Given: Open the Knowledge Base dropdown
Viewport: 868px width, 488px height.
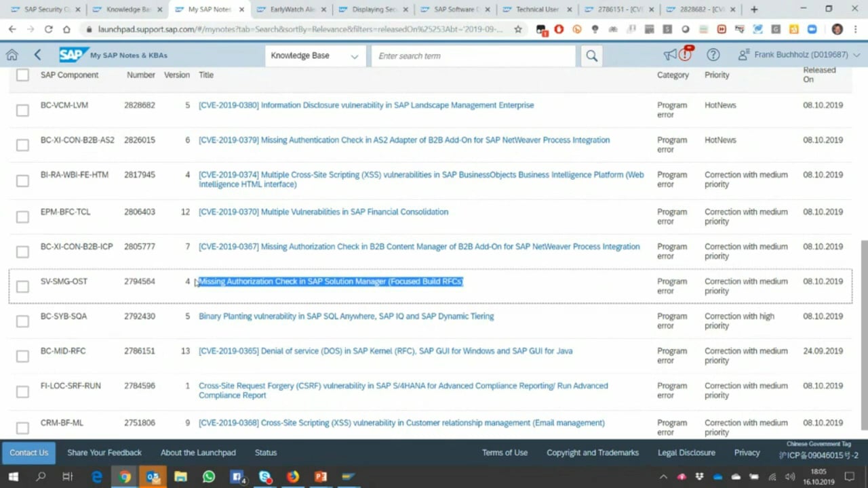Looking at the screenshot, I should coord(315,56).
